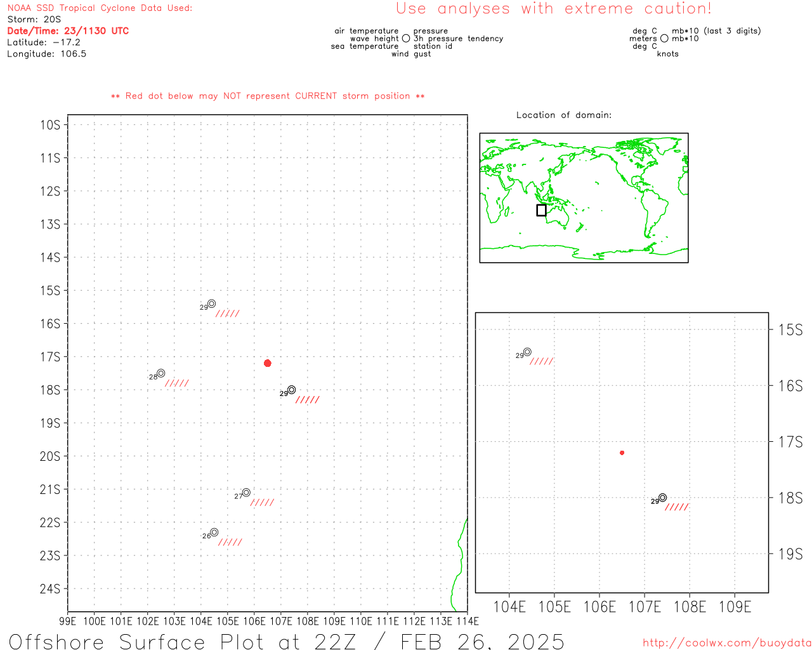Viewport: 812px width, 650px height.
Task: Click the '99E' longitude label on main map
Action: [x=68, y=621]
